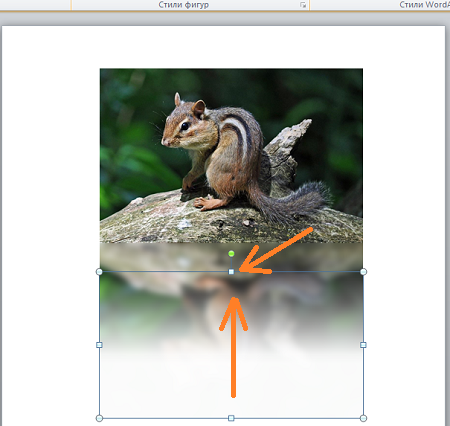Viewport: 450px width, 426px height.
Task: Click the bottom-center sizing handle
Action: [231, 418]
